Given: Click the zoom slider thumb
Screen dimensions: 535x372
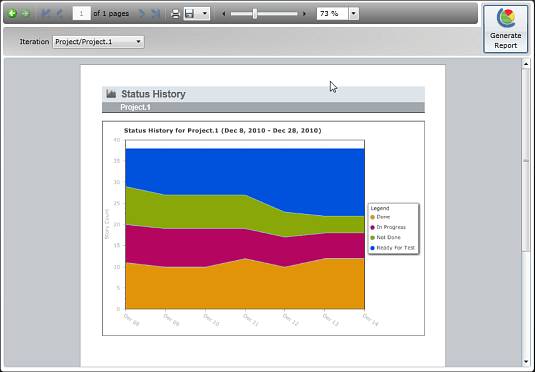Looking at the screenshot, I should [x=255, y=14].
